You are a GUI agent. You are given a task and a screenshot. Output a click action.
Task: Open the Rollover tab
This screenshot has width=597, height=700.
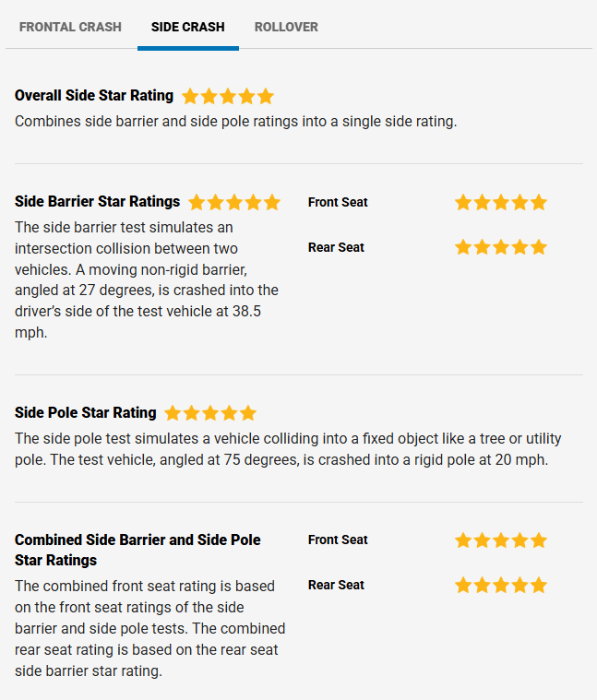pyautogui.click(x=286, y=27)
